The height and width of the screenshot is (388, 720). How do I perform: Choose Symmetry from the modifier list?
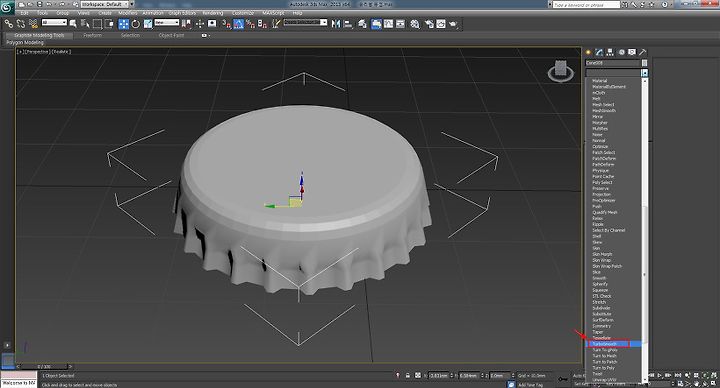pos(602,326)
